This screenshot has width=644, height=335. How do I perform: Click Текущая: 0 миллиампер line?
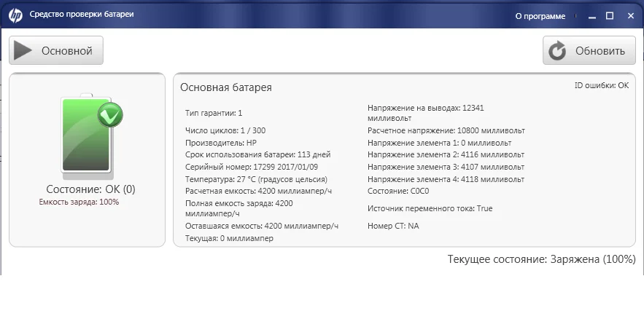point(229,238)
